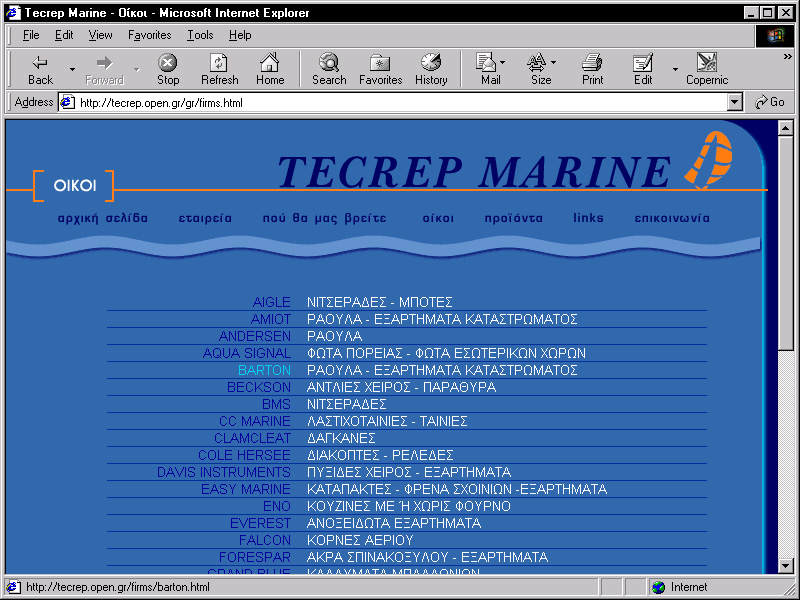Image resolution: width=800 pixels, height=600 pixels.
Task: Open the Favorites toolbar folder icon
Action: pyautogui.click(x=380, y=63)
